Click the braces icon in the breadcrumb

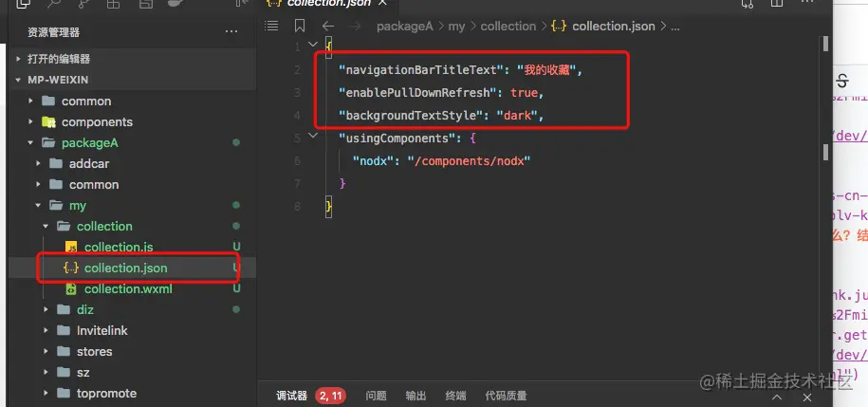click(559, 26)
